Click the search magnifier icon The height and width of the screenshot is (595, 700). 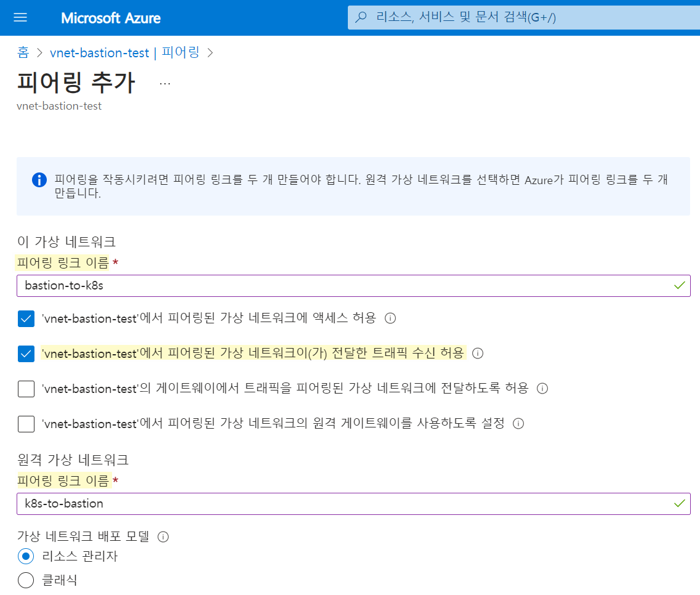point(361,17)
